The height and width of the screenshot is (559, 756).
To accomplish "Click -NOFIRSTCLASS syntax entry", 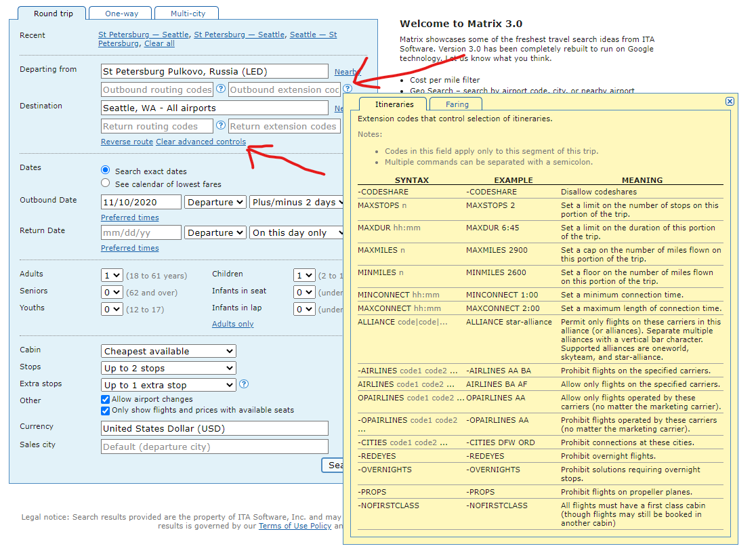I will (388, 505).
